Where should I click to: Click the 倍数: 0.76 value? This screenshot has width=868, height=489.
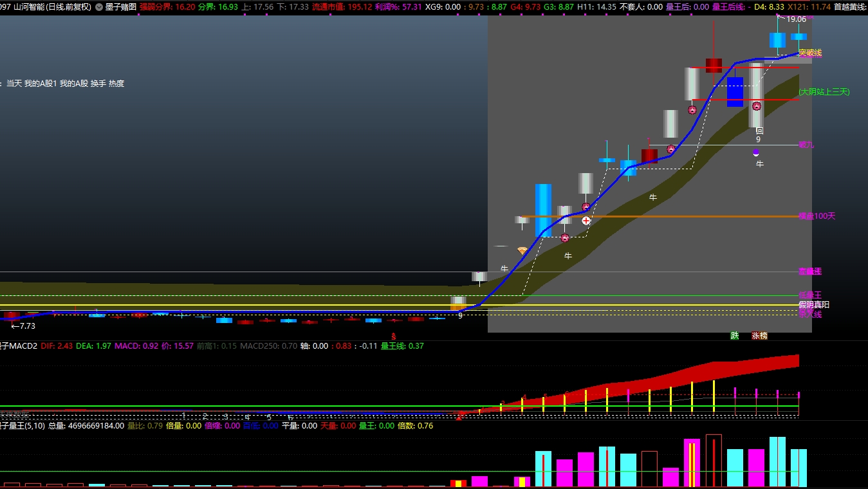416,425
